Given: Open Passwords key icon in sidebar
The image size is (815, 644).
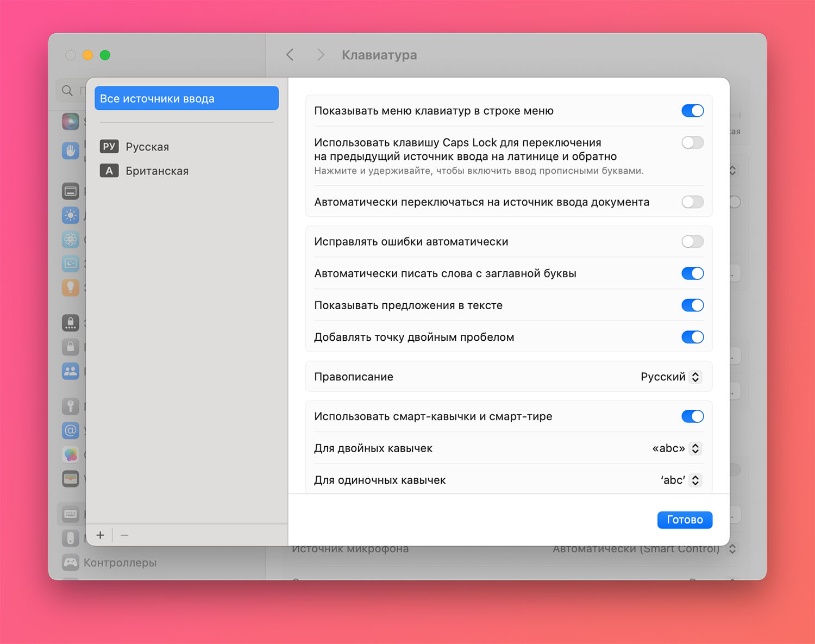Looking at the screenshot, I should pos(70,407).
